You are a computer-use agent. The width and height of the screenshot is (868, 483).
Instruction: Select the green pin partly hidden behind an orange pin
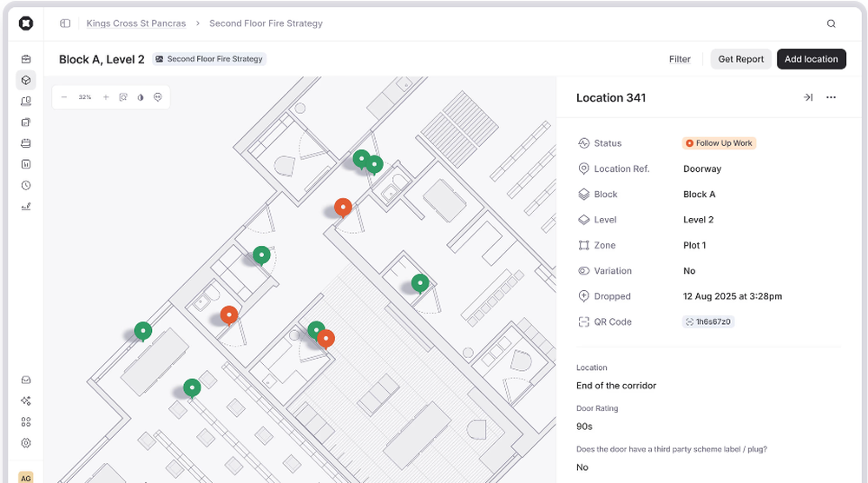314,330
